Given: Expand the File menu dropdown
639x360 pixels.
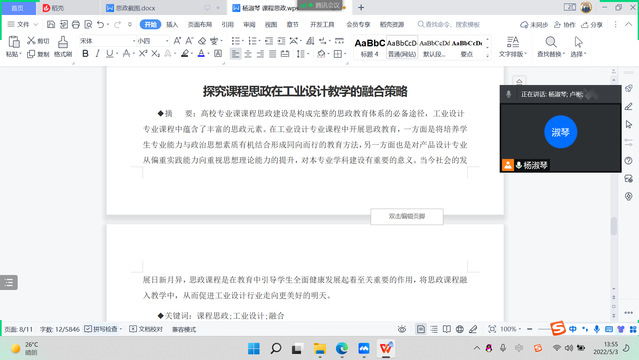Looking at the screenshot, I should [x=23, y=24].
